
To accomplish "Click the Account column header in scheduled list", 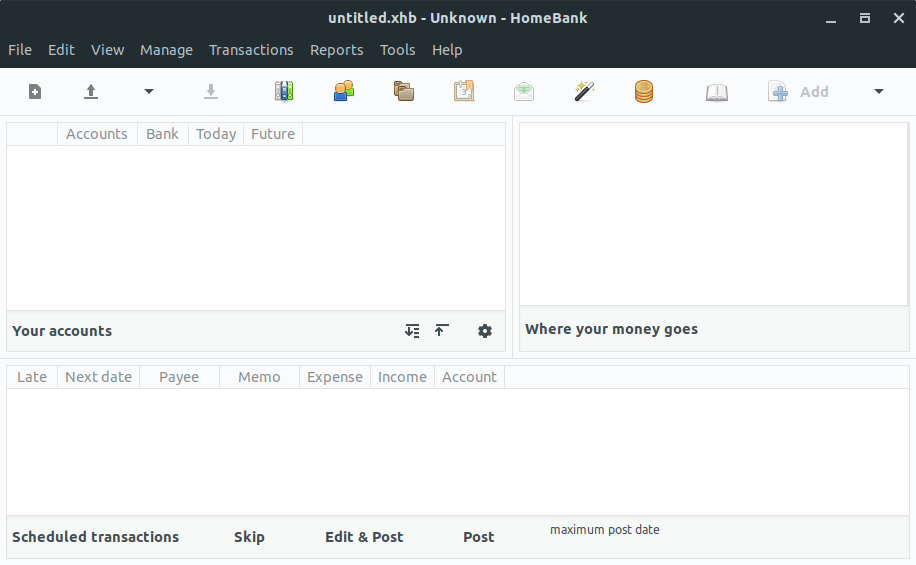I will point(469,377).
